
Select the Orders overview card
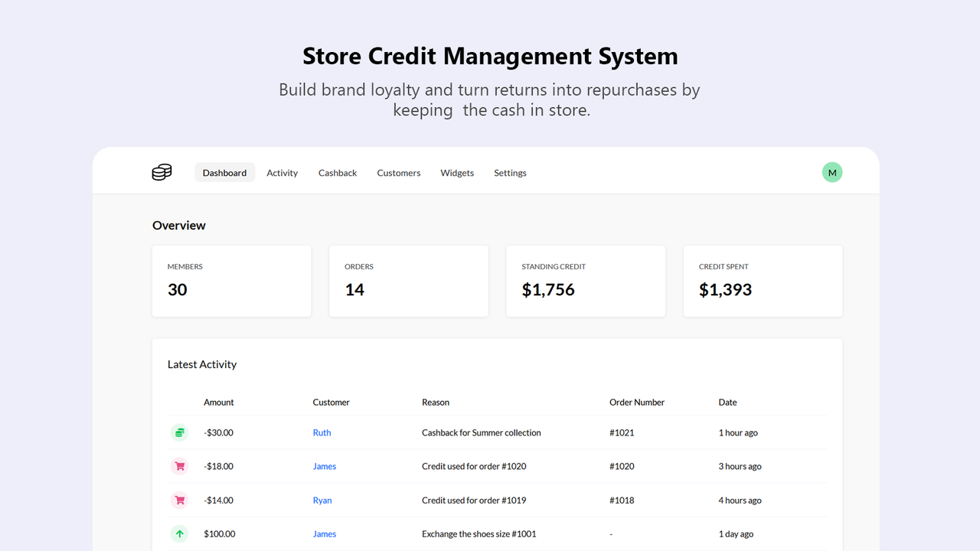coord(408,281)
